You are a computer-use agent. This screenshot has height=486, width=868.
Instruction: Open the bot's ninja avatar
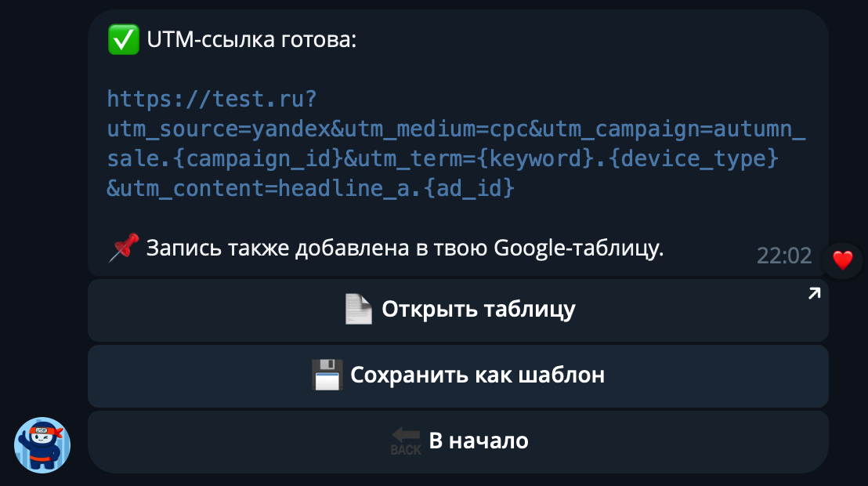point(43,444)
